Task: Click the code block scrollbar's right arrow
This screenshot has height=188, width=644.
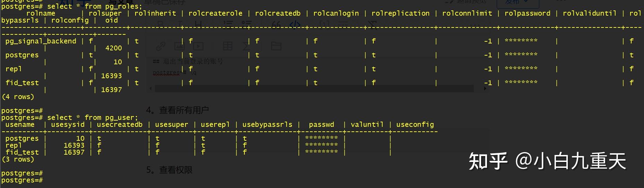Action: [x=485, y=89]
